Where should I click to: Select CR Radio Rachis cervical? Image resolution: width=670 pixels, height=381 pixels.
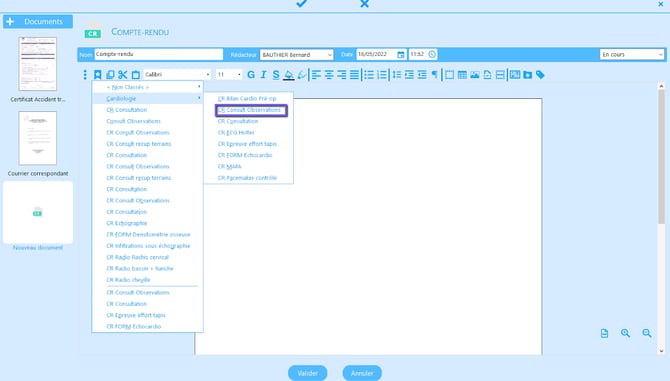[138, 257]
